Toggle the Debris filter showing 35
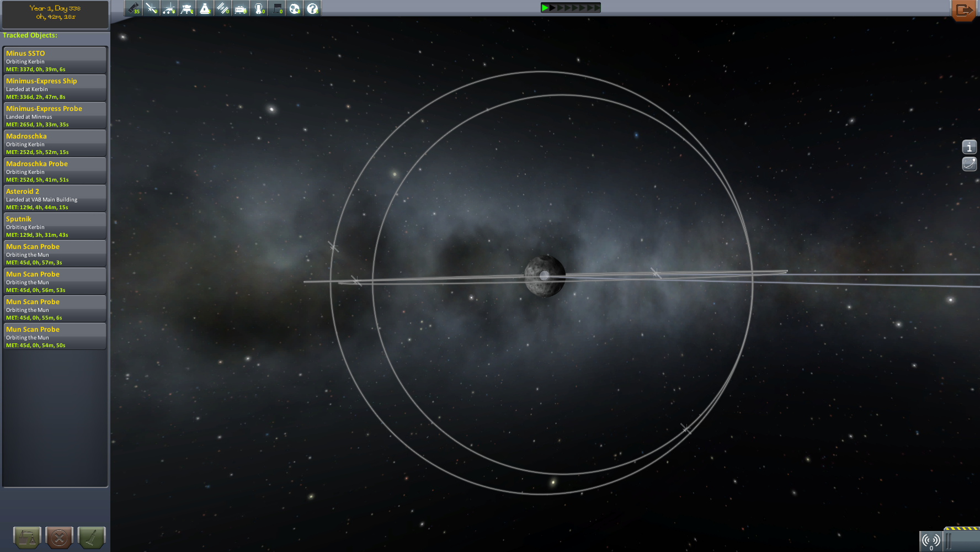The height and width of the screenshot is (552, 980). (x=134, y=8)
